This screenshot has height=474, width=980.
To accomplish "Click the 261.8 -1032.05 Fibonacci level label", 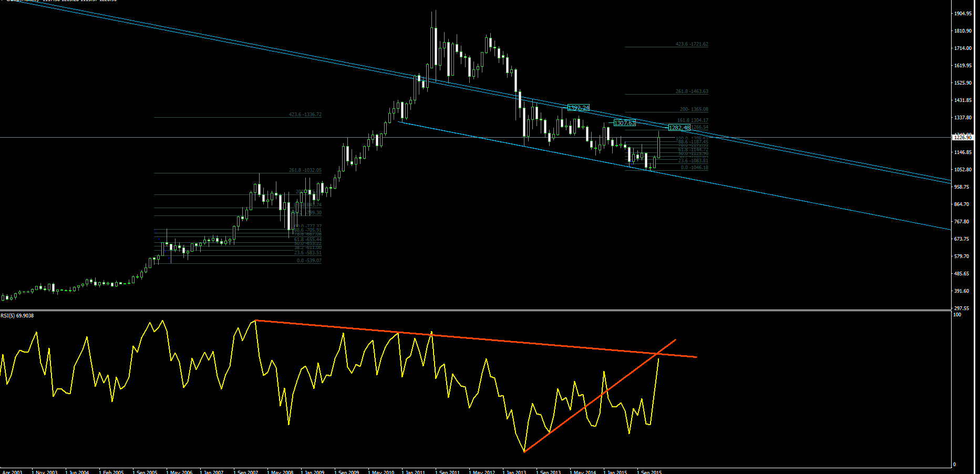I will [305, 170].
